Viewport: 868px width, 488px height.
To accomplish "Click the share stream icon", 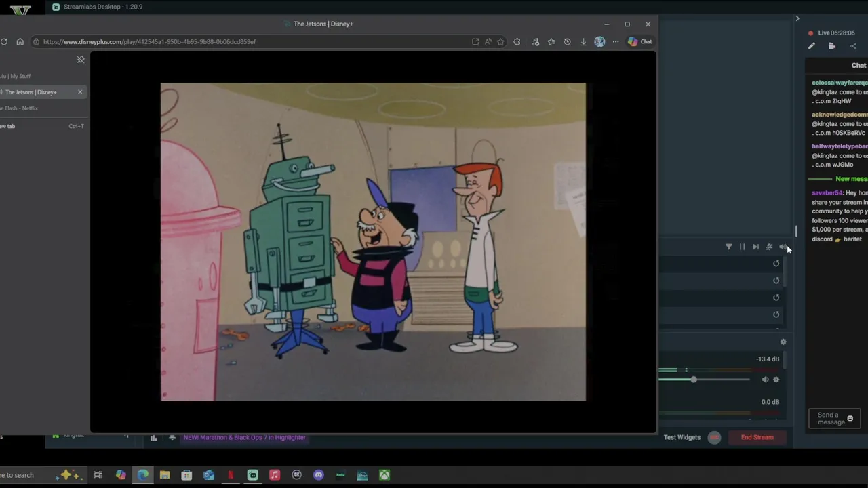I will [853, 46].
